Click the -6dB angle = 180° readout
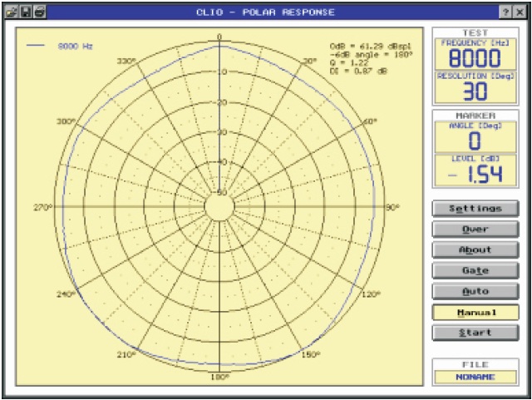 [372, 55]
